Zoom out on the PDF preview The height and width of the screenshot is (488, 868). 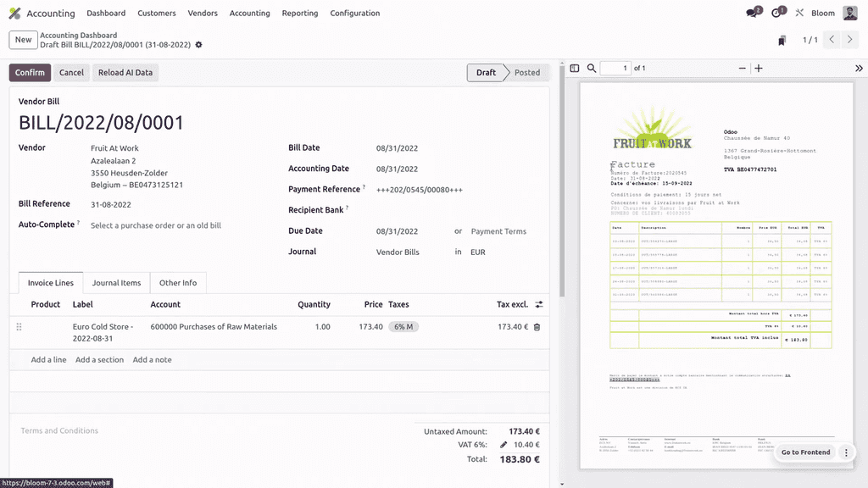pos(743,69)
